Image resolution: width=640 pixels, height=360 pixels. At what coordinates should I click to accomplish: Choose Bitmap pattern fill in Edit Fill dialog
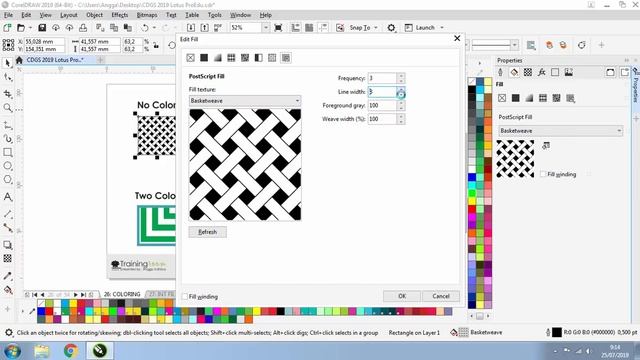coord(245,58)
